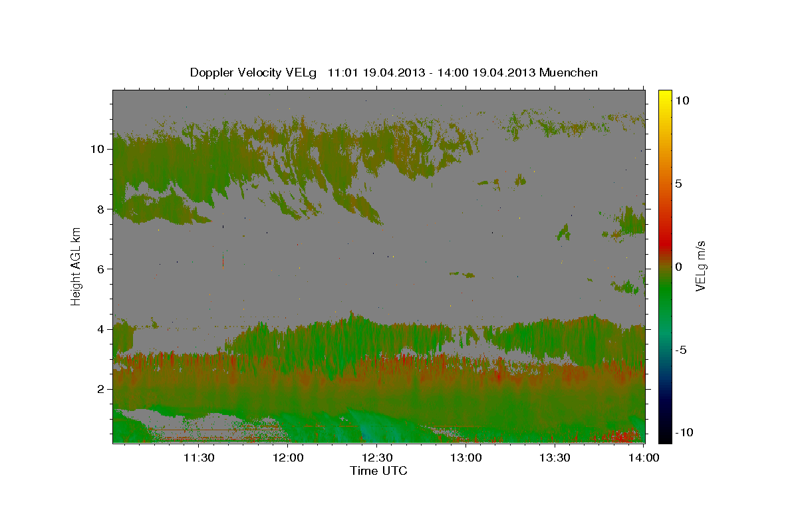The image size is (798, 532).
Task: Click the 13:30 time tick label
Action: click(555, 458)
